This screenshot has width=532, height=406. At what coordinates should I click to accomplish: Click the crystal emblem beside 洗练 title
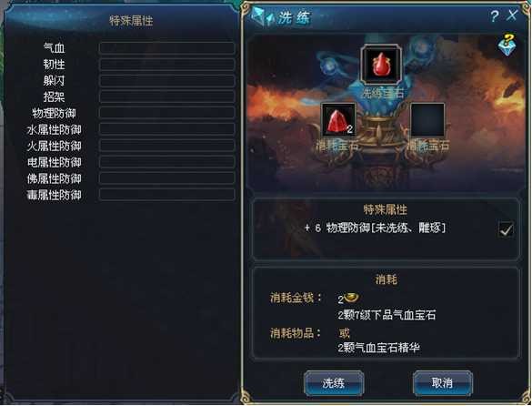point(262,17)
